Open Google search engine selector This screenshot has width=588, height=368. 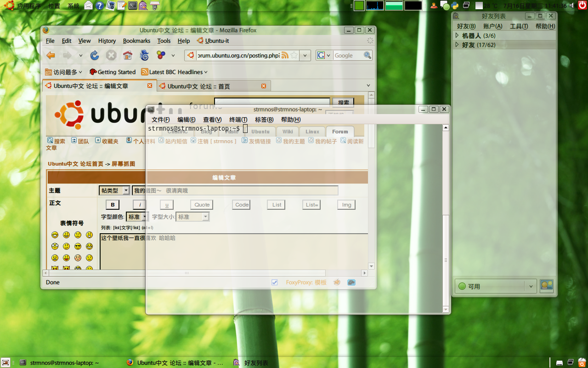point(323,55)
